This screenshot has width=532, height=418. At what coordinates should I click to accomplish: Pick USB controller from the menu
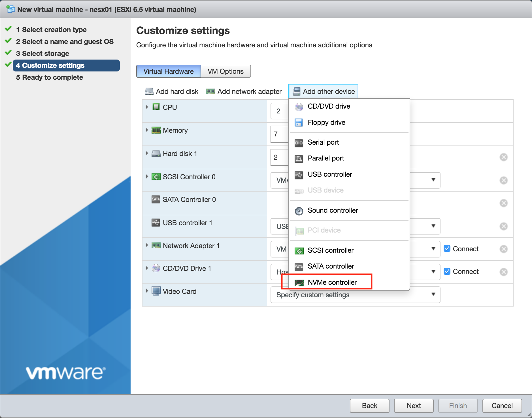(x=349, y=174)
